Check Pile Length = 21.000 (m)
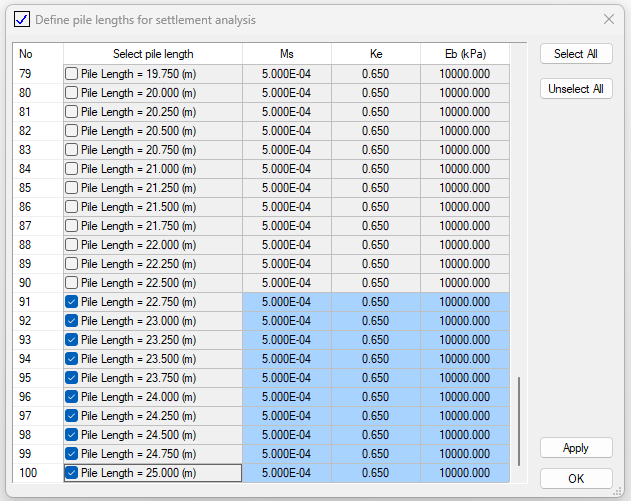 coord(71,169)
